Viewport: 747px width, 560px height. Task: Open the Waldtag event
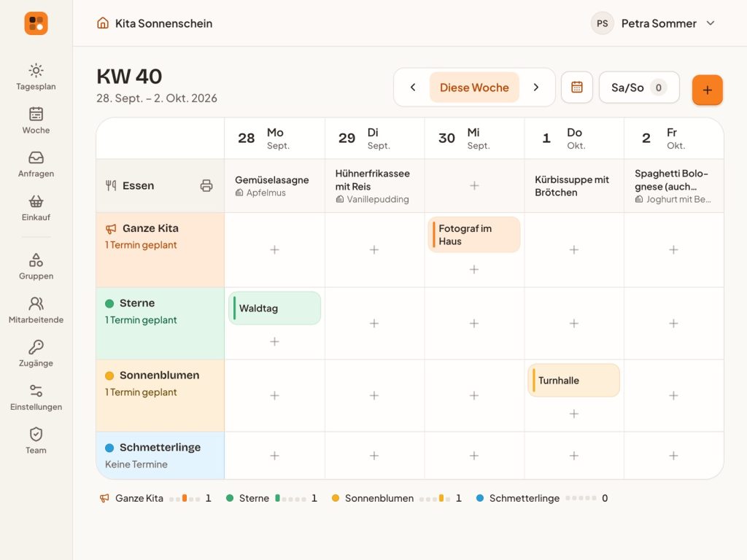point(274,308)
